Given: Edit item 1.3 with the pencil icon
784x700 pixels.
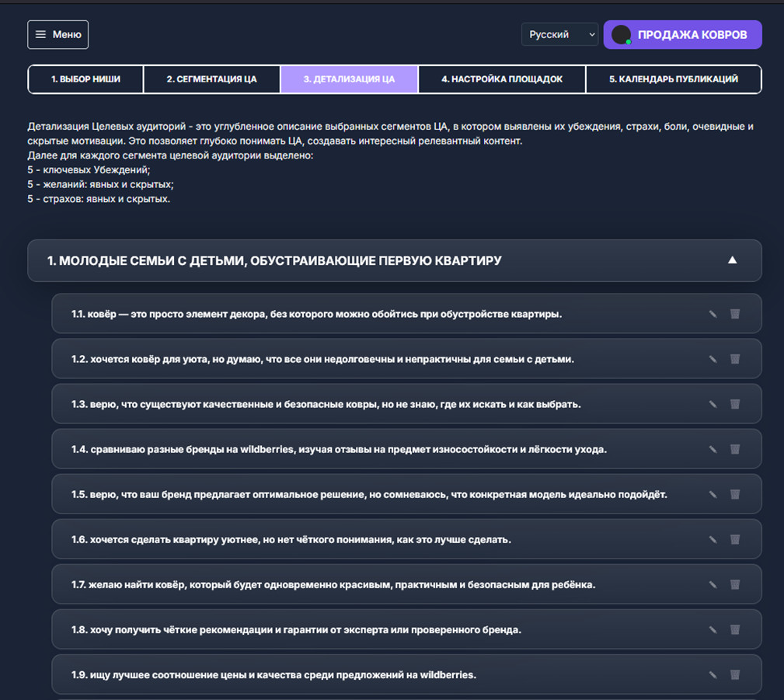Looking at the screenshot, I should point(713,404).
